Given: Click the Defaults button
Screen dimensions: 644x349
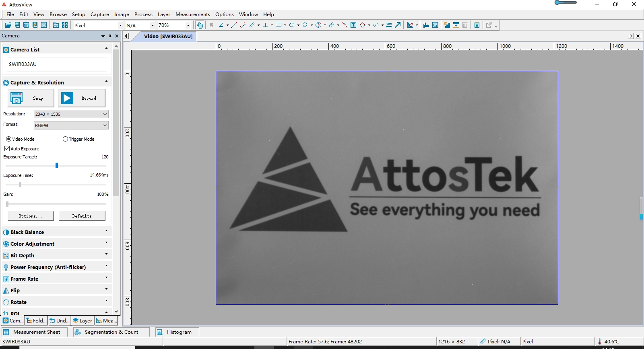Looking at the screenshot, I should [82, 216].
